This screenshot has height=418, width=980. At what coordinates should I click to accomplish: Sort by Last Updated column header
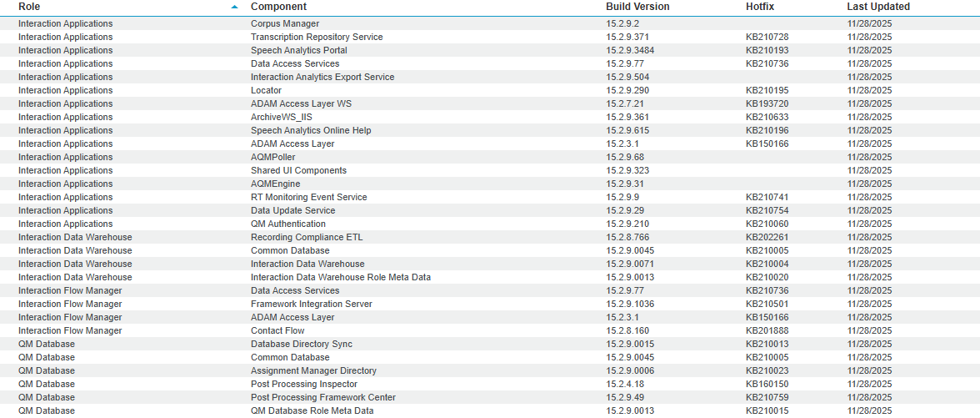coord(878,7)
